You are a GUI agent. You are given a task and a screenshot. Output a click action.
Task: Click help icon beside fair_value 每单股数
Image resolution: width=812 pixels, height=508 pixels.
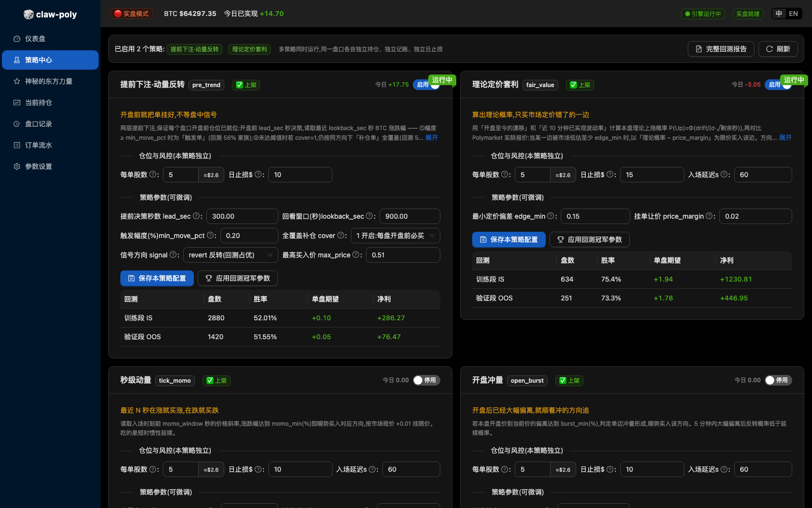click(x=505, y=175)
